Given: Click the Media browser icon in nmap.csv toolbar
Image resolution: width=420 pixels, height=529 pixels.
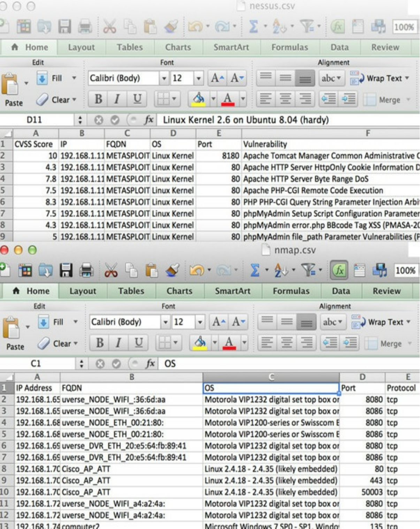Looking at the screenshot, I should [x=380, y=270].
